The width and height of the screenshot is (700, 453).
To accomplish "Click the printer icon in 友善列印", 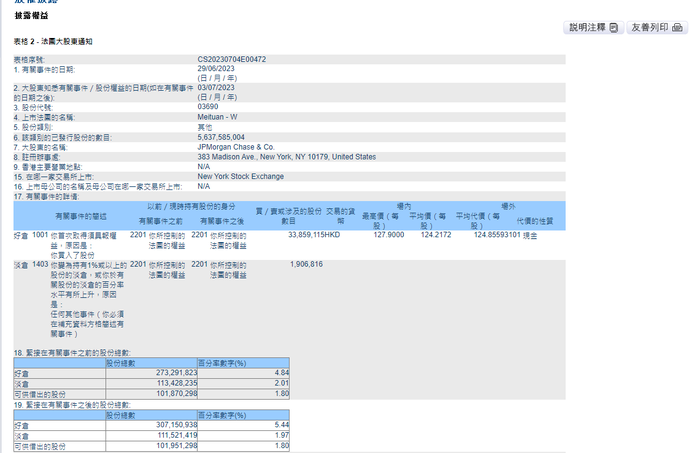I will (x=677, y=28).
